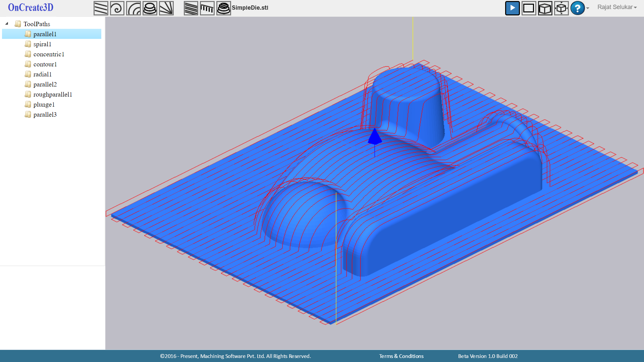Start the toolpath simulation play button
This screenshot has height=362, width=644.
pyautogui.click(x=512, y=8)
